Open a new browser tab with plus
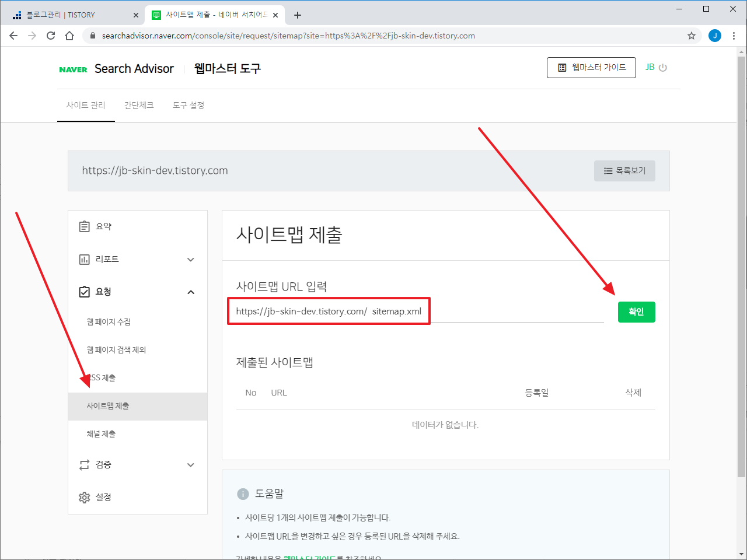Screen dimensions: 747x560 [x=298, y=15]
